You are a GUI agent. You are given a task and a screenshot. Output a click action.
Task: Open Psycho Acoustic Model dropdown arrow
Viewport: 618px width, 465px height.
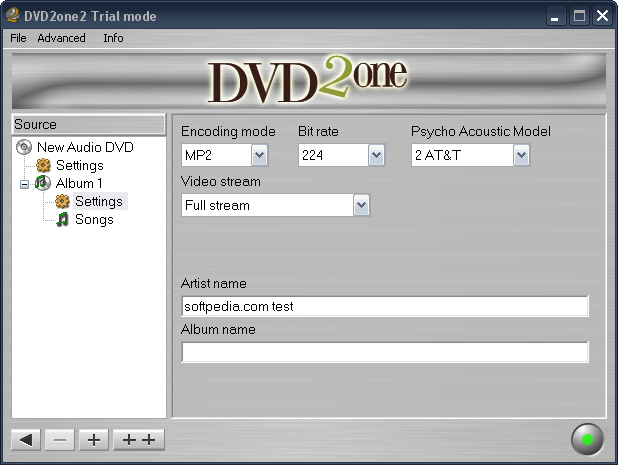click(521, 155)
